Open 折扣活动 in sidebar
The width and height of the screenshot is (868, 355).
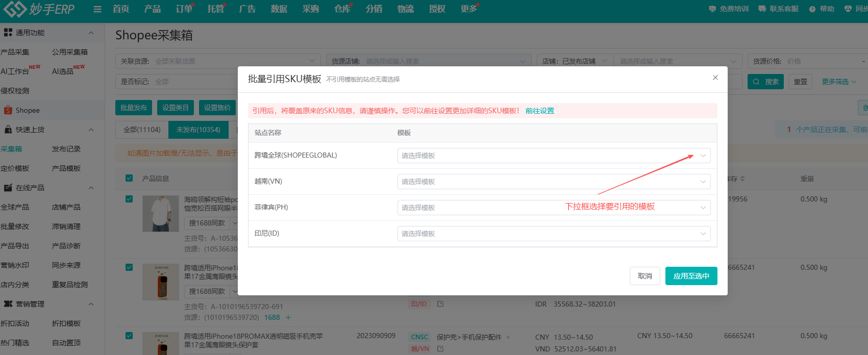(x=15, y=323)
